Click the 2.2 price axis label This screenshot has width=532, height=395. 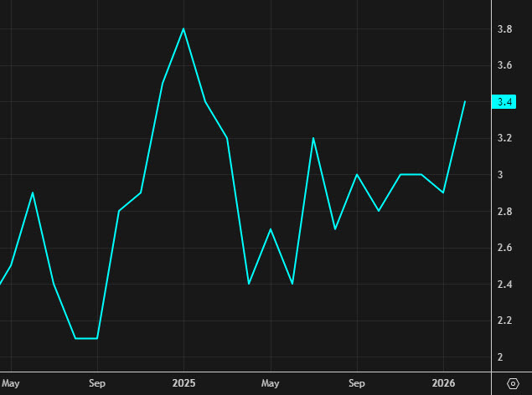504,321
